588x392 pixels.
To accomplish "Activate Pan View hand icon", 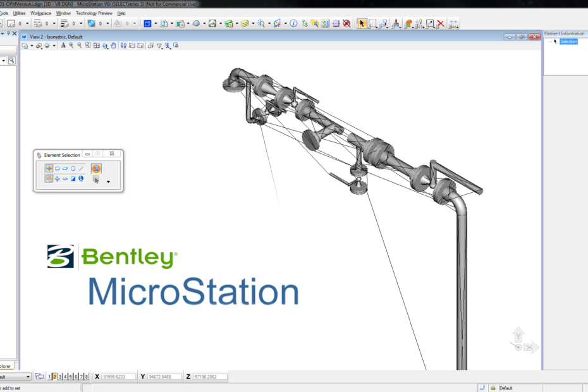I will tap(113, 46).
